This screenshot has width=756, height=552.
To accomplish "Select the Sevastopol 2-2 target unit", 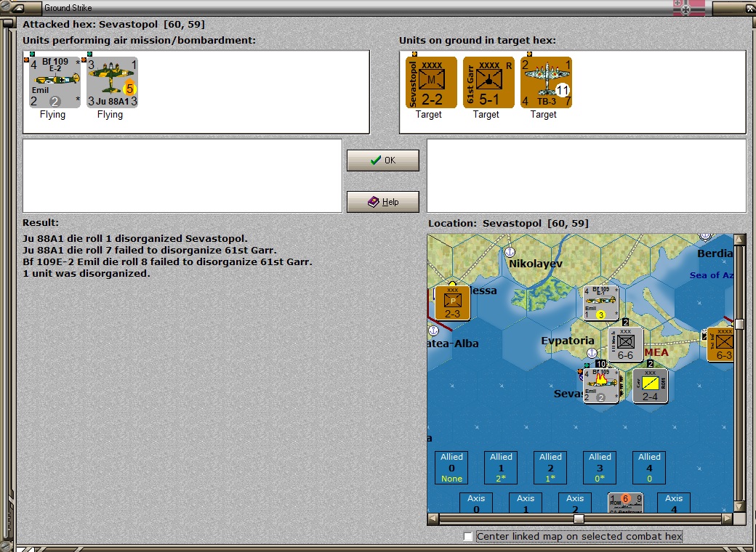I will pos(431,82).
